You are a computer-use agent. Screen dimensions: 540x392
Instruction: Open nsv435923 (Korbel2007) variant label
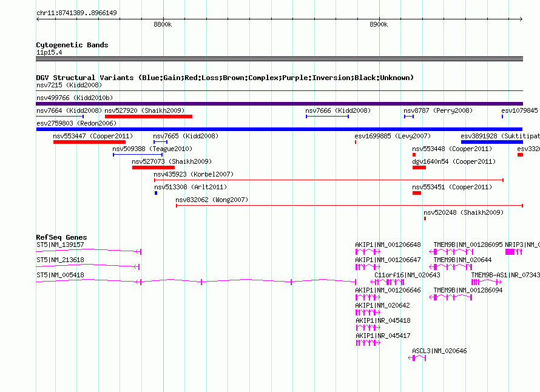194,174
